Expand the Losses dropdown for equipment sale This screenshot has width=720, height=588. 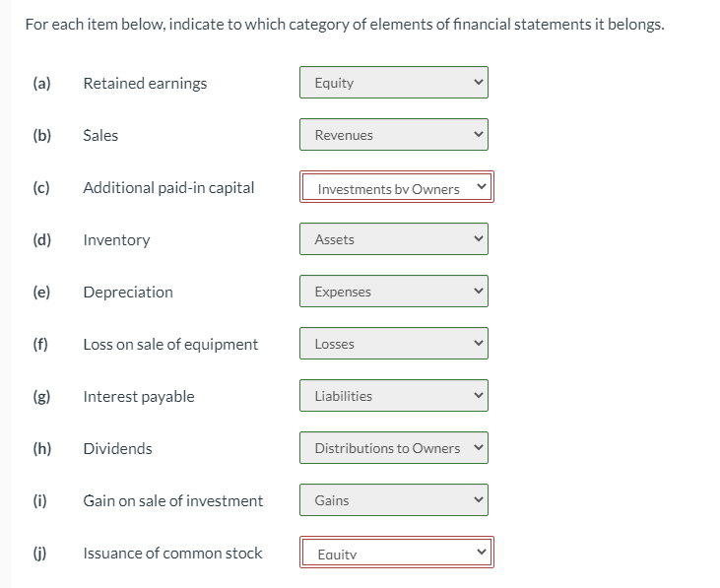(394, 344)
